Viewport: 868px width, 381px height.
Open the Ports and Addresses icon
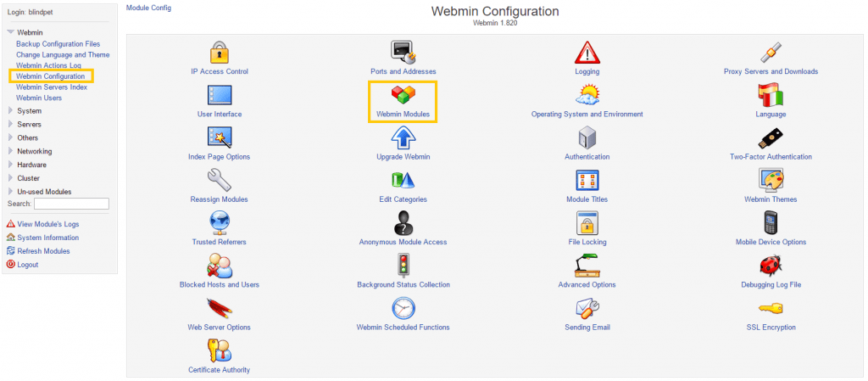coord(403,53)
